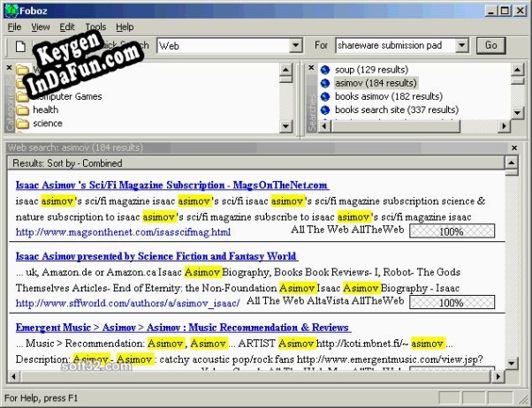
Task: Click down arrow of Searches pane scrollbar
Action: (x=517, y=113)
